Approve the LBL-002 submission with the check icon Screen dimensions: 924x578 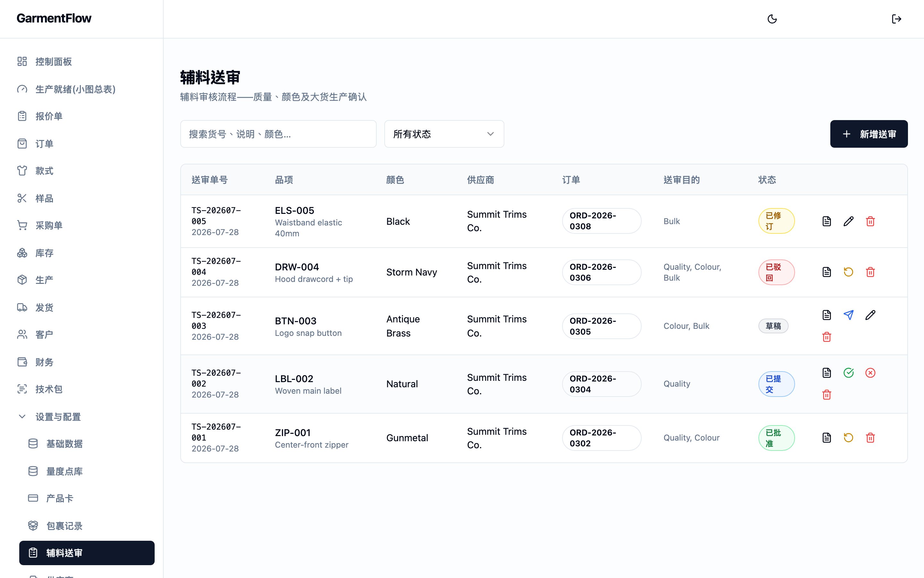(x=848, y=373)
